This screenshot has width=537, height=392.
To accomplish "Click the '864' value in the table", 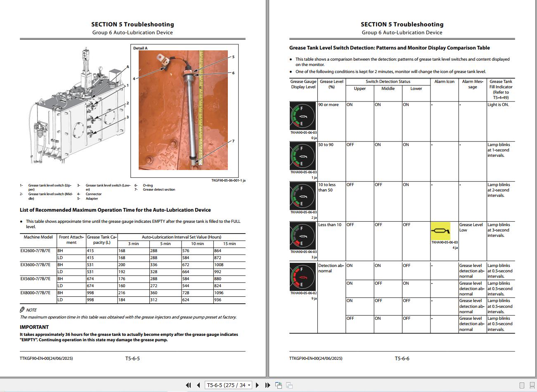I will 218,251.
